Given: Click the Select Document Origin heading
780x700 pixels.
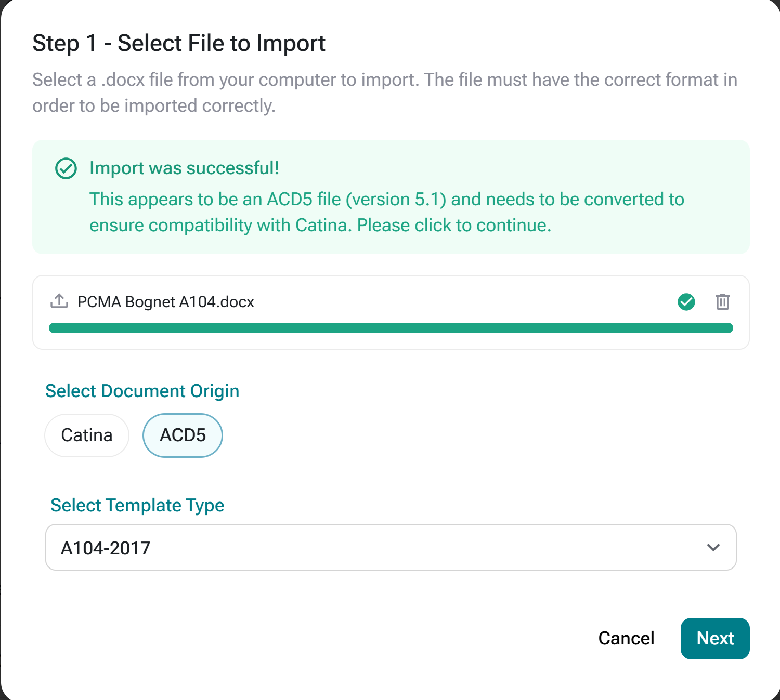Looking at the screenshot, I should click(142, 391).
